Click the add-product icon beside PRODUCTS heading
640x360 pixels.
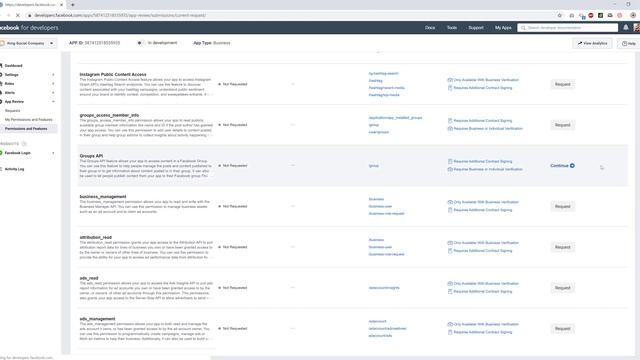pos(24,144)
